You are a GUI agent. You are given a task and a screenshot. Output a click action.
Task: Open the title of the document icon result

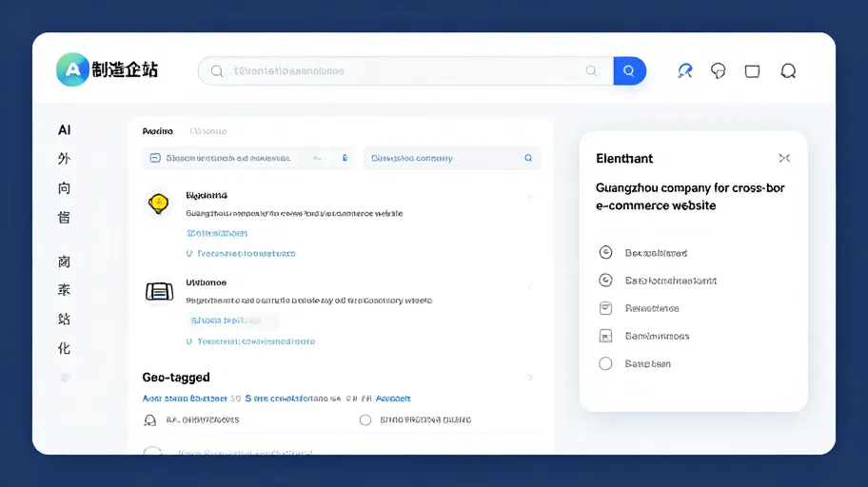[206, 282]
